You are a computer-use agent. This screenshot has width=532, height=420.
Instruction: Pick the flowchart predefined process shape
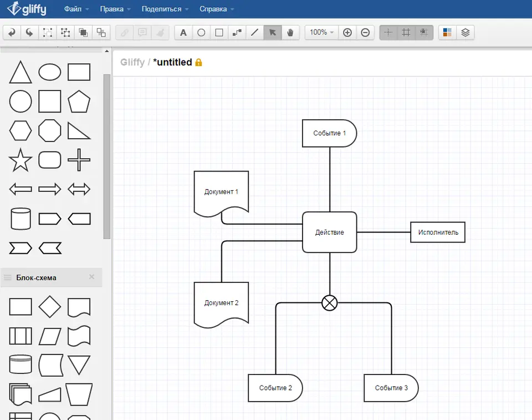pyautogui.click(x=21, y=336)
